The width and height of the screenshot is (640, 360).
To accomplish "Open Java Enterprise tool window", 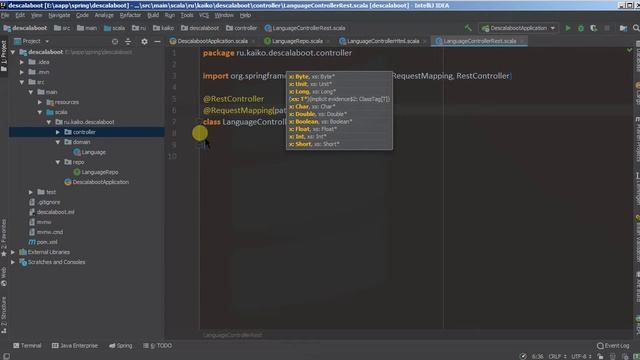I will (x=75, y=345).
